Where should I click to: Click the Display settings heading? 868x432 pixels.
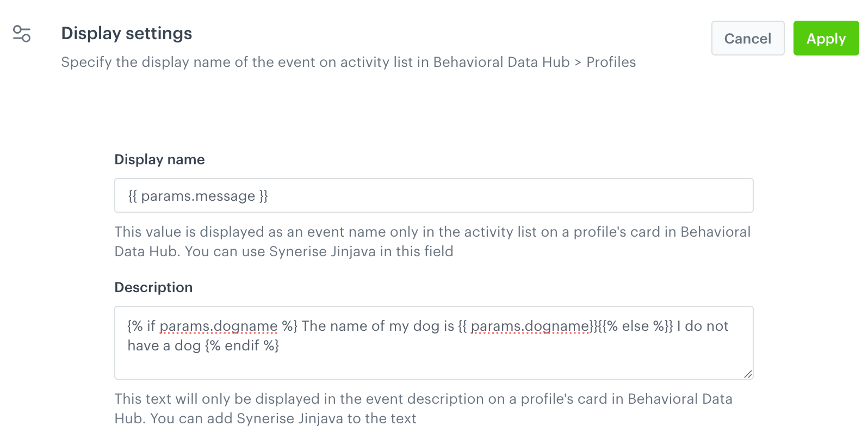[x=127, y=33]
